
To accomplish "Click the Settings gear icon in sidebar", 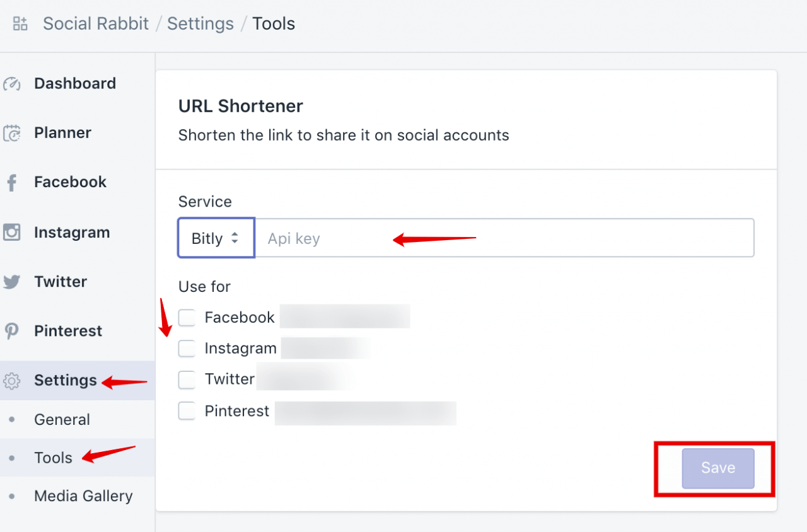I will [12, 381].
